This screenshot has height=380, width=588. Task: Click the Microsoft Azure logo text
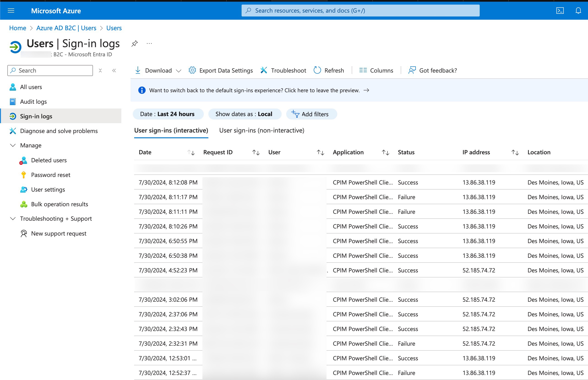(x=56, y=11)
